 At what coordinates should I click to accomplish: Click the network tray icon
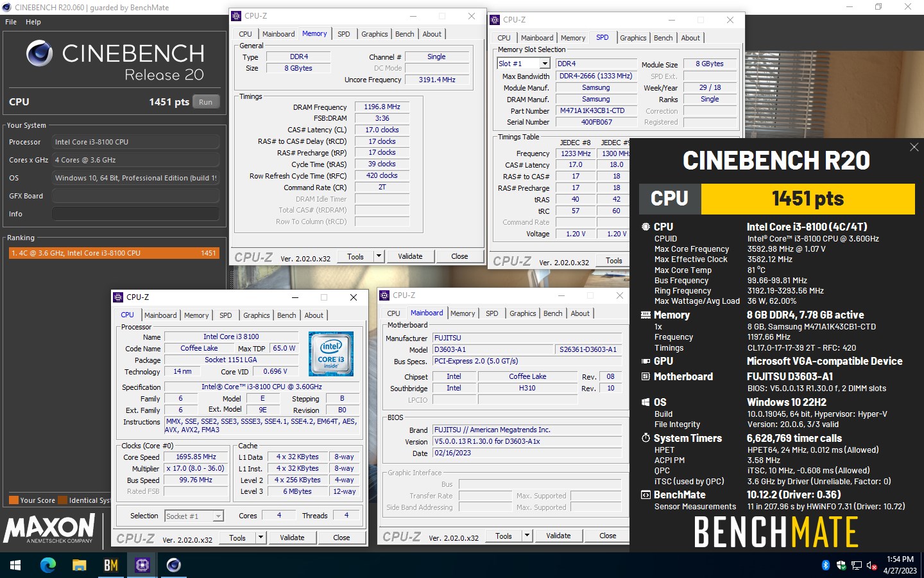(857, 565)
